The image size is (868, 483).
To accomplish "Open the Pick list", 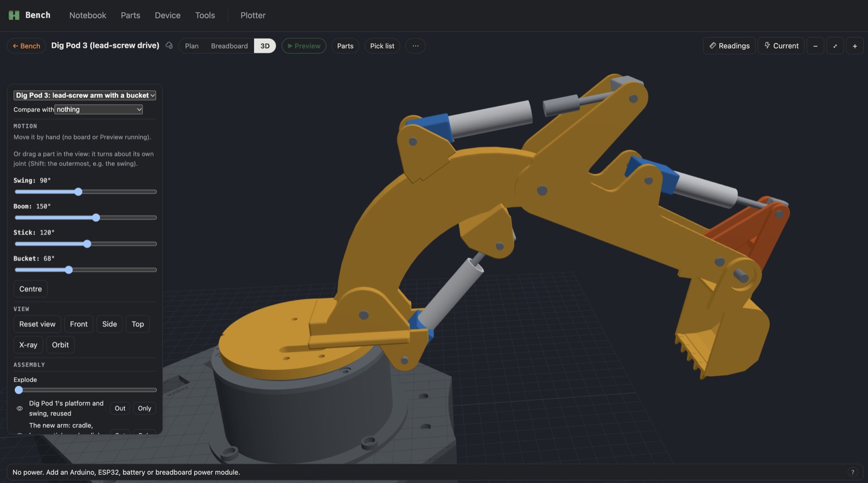I will (382, 46).
